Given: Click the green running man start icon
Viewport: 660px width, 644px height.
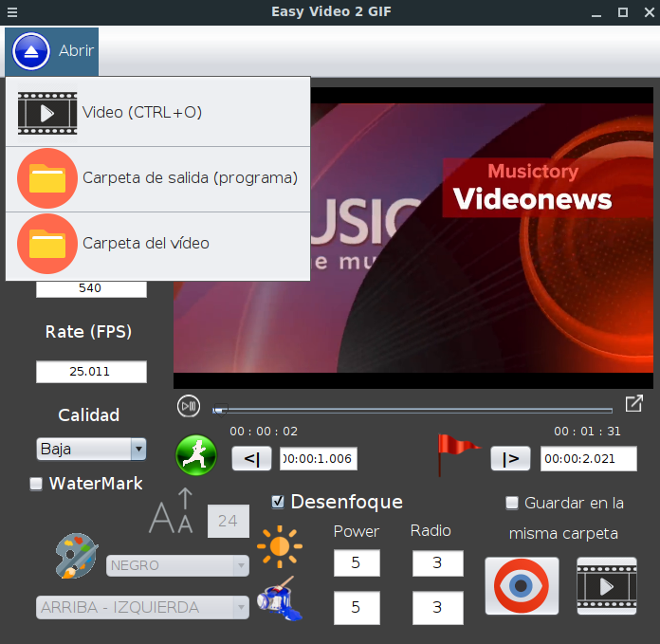Looking at the screenshot, I should point(196,455).
